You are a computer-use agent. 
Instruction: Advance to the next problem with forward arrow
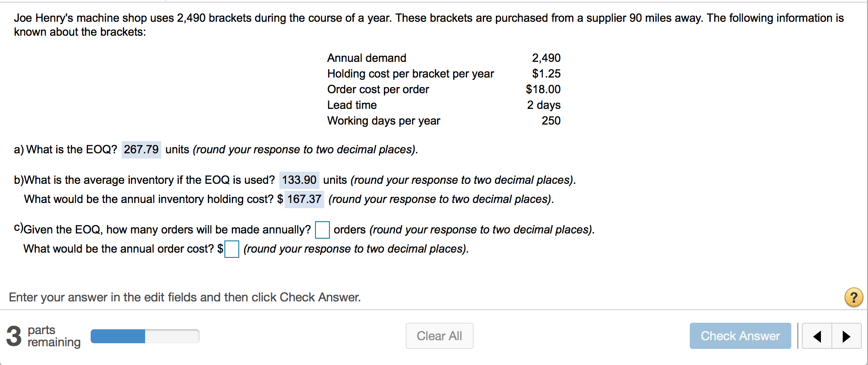846,336
